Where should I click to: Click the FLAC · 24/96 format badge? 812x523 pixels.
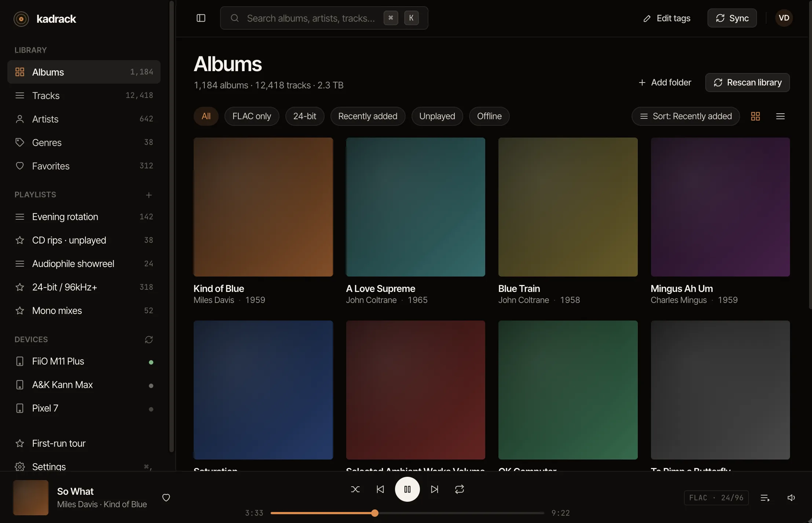pyautogui.click(x=716, y=498)
